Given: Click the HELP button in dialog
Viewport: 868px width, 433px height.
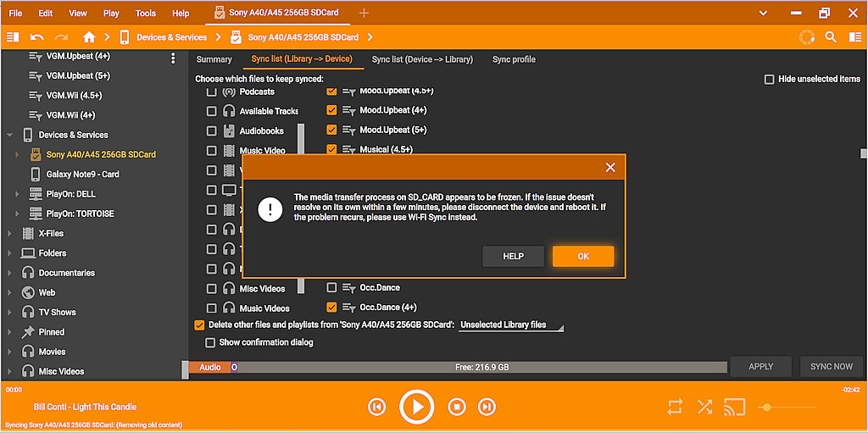Looking at the screenshot, I should (x=513, y=256).
